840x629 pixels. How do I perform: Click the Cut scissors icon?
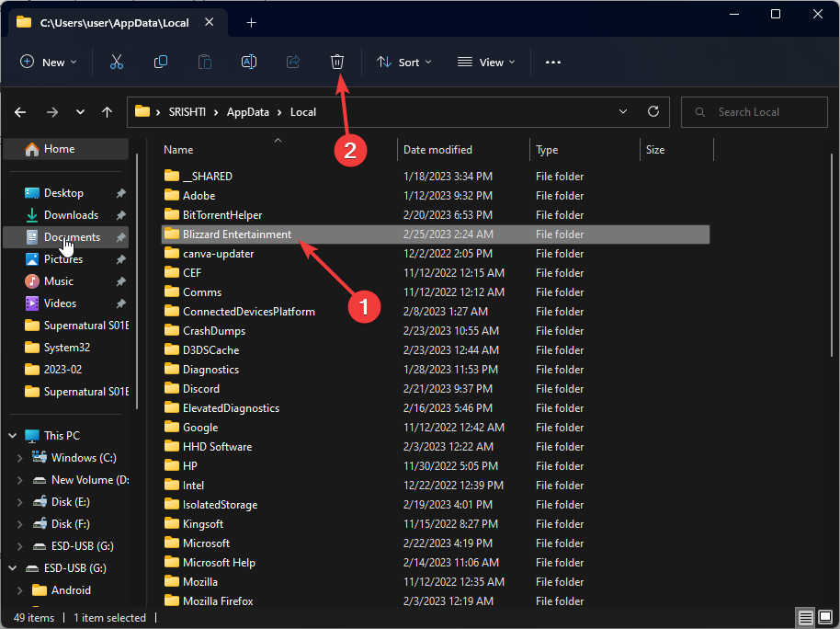[116, 63]
